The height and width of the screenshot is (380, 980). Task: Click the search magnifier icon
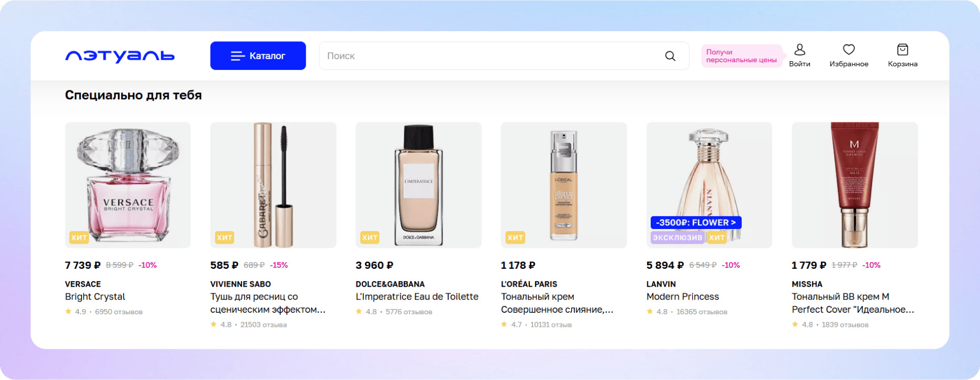tap(670, 56)
